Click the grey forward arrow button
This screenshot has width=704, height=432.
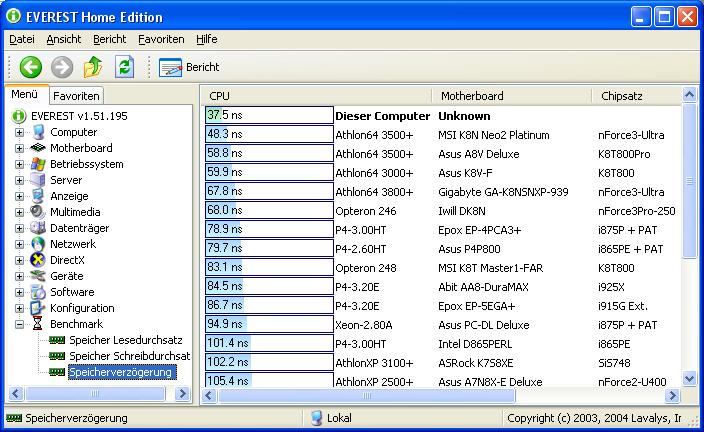62,67
